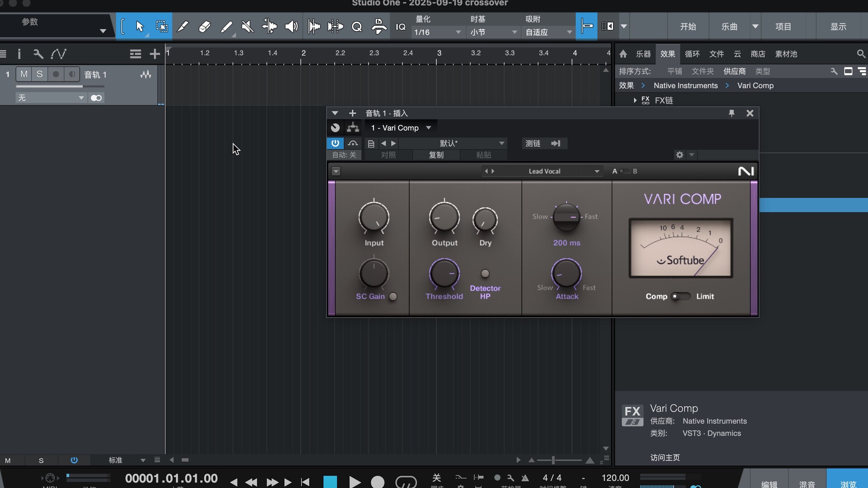
Task: Open the plugin routing editor icon
Action: [x=353, y=128]
